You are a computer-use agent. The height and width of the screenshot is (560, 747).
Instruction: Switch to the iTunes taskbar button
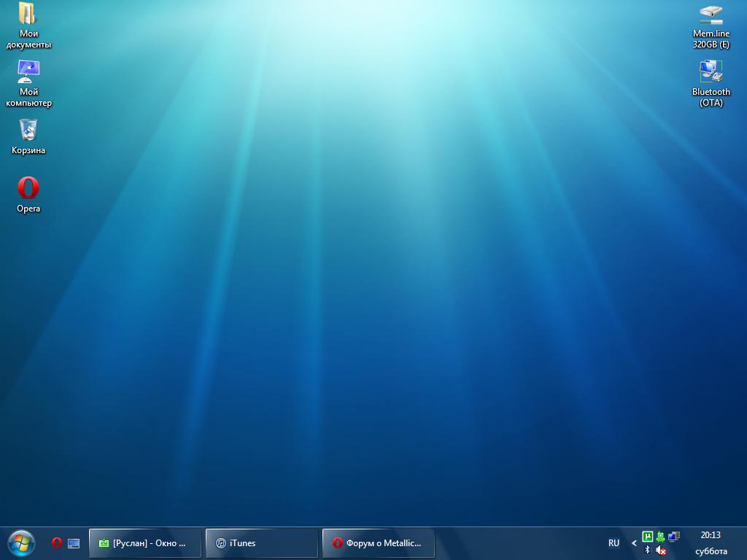pyautogui.click(x=261, y=543)
